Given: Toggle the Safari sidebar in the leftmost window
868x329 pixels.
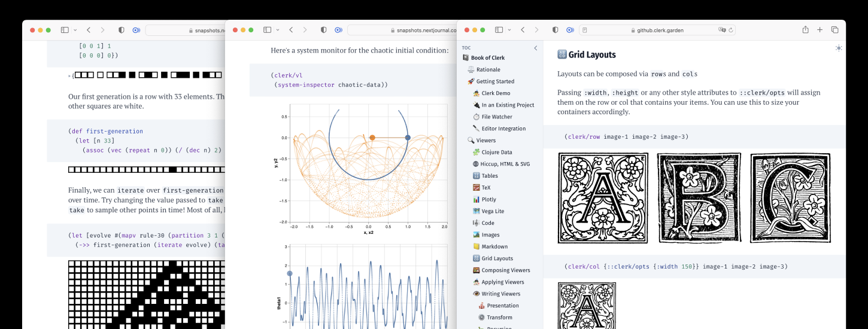Looking at the screenshot, I should pos(65,30).
